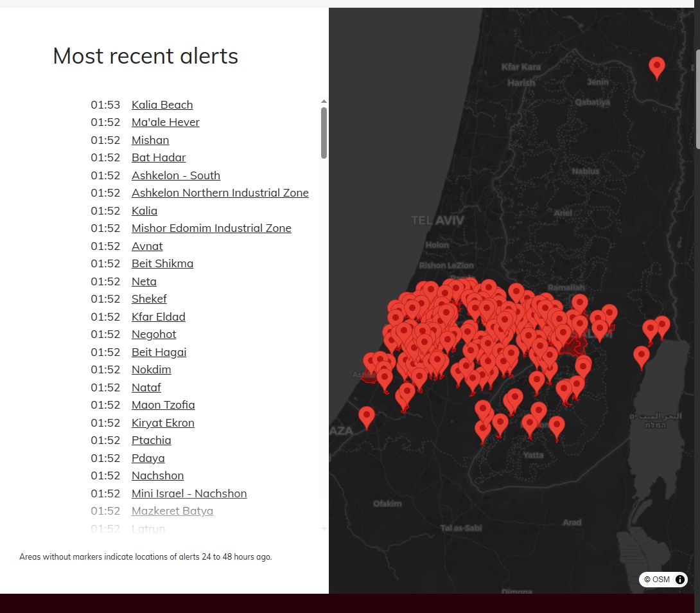This screenshot has width=700, height=613.
Task: Select the Neta alert entry
Action: (144, 281)
